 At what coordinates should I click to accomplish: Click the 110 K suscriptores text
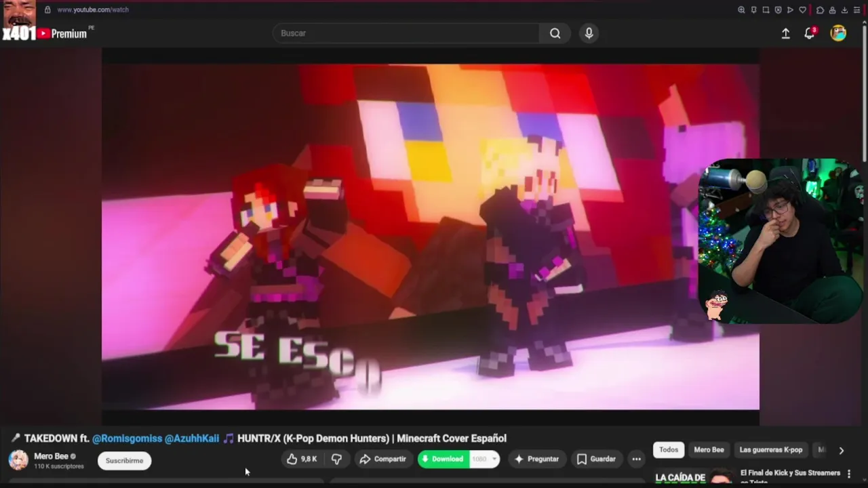pos(59,466)
